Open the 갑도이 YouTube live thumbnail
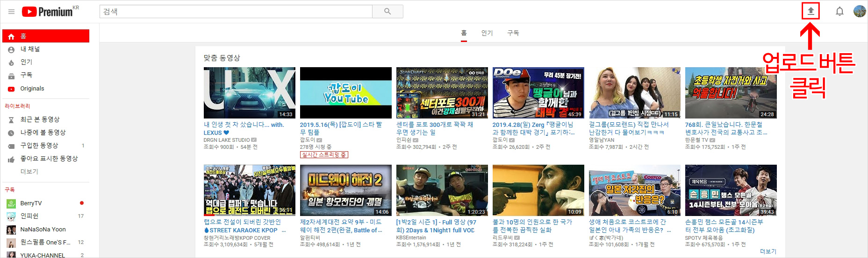The width and height of the screenshot is (868, 258). pos(345,92)
